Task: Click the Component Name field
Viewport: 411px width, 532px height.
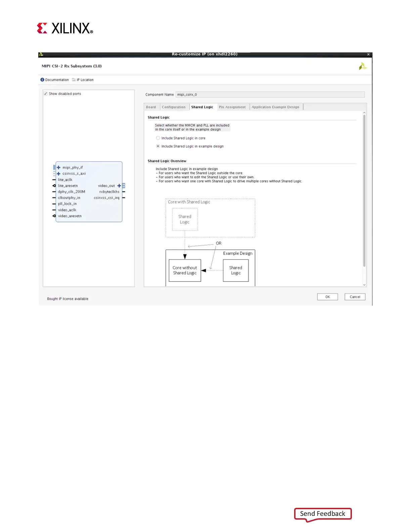Action: tap(270, 95)
